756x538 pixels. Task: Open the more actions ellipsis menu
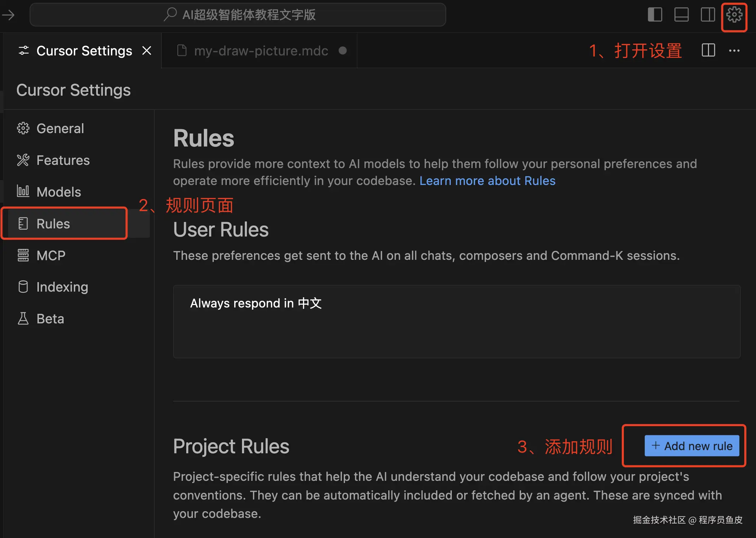pos(734,50)
